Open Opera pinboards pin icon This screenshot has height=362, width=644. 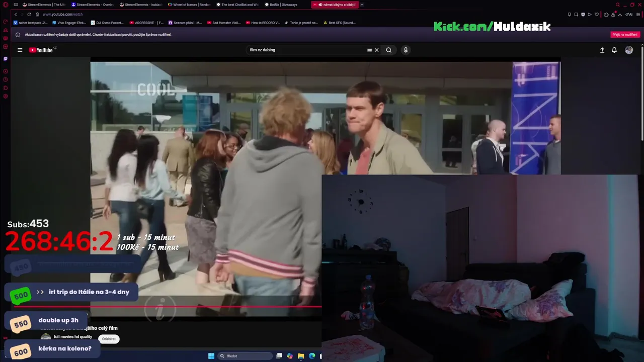(x=569, y=14)
